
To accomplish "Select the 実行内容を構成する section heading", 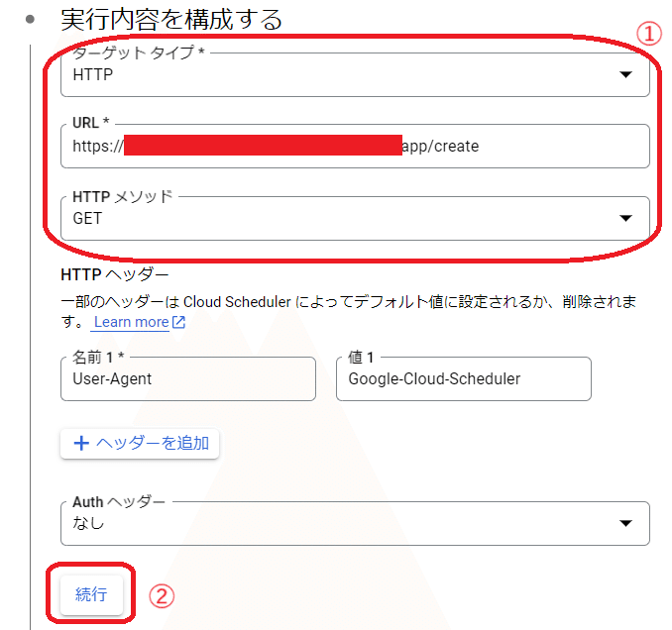I will pos(171,19).
